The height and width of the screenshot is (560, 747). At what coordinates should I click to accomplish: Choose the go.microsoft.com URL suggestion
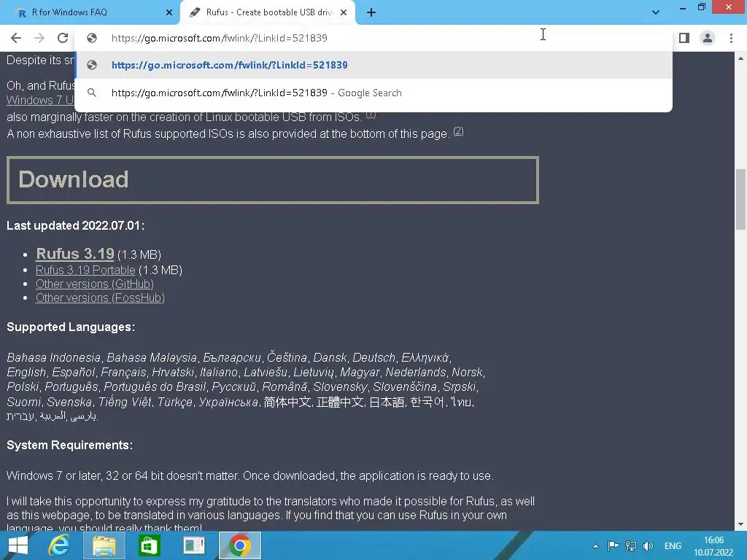(x=373, y=65)
